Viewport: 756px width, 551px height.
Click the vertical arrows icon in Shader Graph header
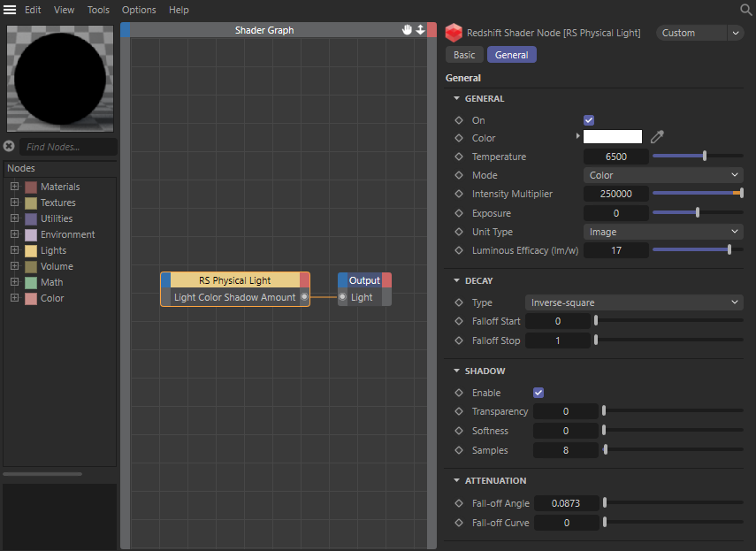pos(421,30)
